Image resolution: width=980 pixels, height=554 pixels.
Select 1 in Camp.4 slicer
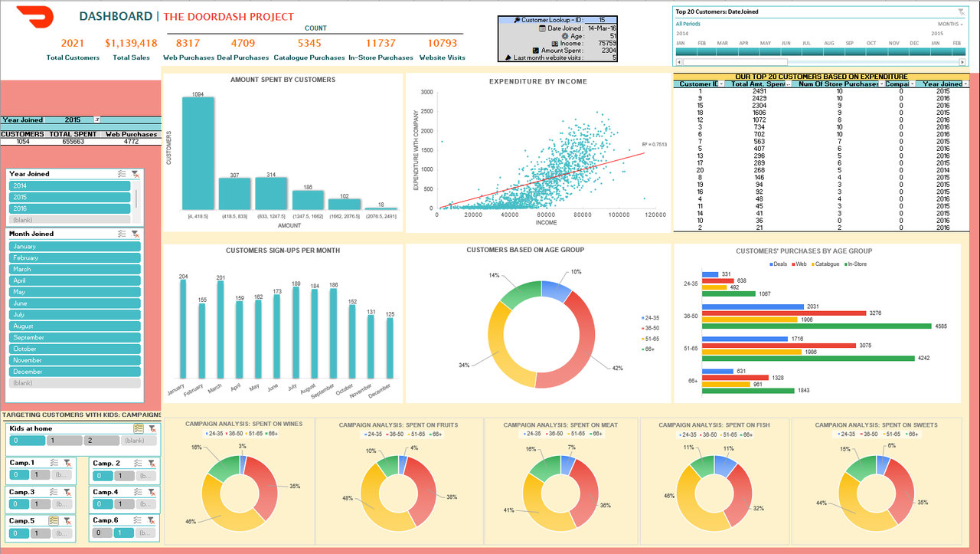click(x=124, y=504)
